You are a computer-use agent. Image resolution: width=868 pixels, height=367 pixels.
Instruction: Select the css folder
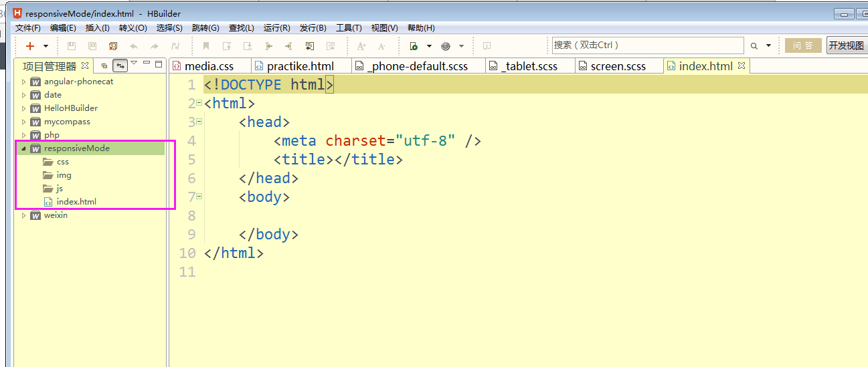(x=56, y=162)
